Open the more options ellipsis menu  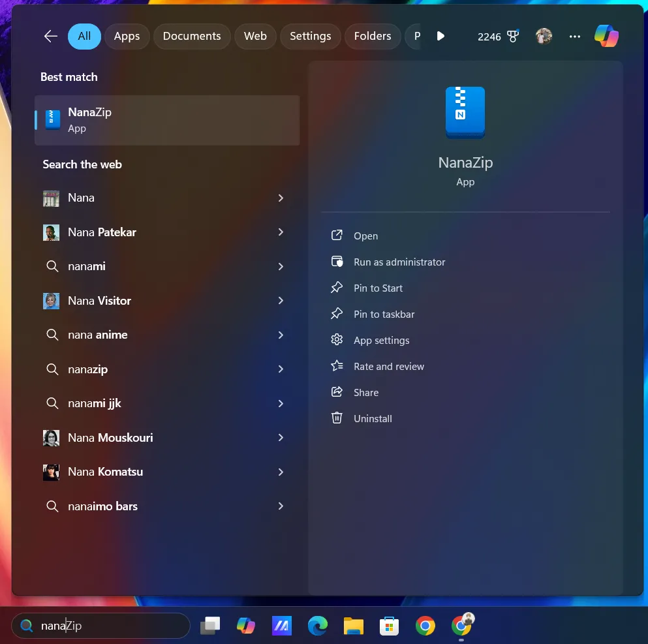point(574,37)
